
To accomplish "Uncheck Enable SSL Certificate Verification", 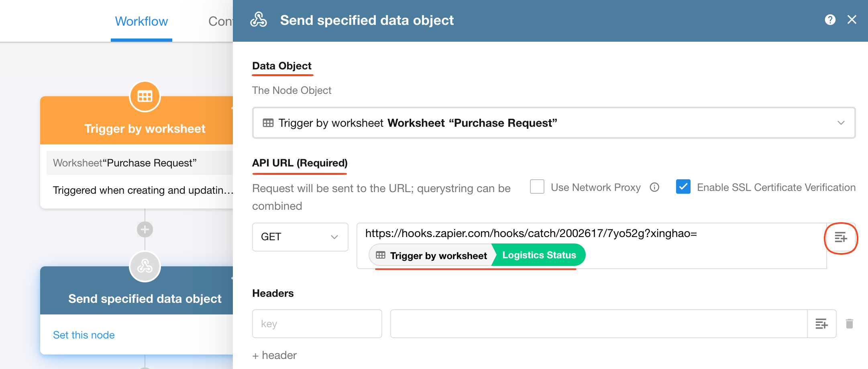I will [x=683, y=187].
